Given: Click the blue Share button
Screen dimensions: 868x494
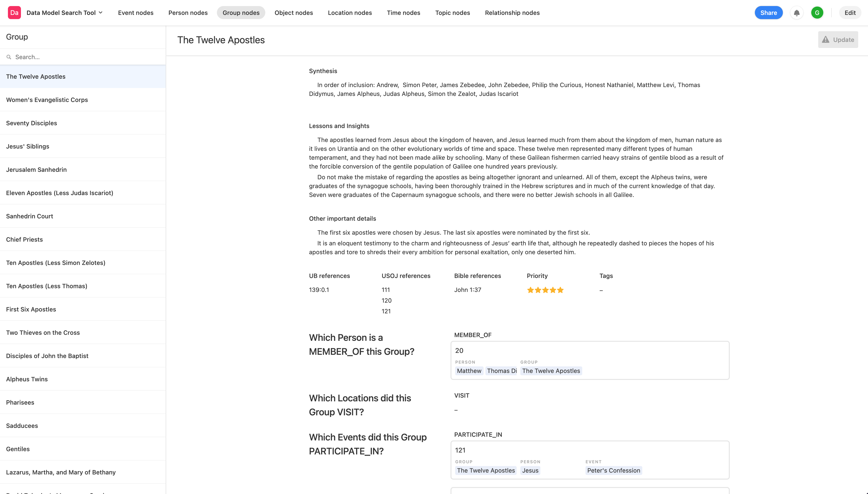Looking at the screenshot, I should [x=768, y=13].
